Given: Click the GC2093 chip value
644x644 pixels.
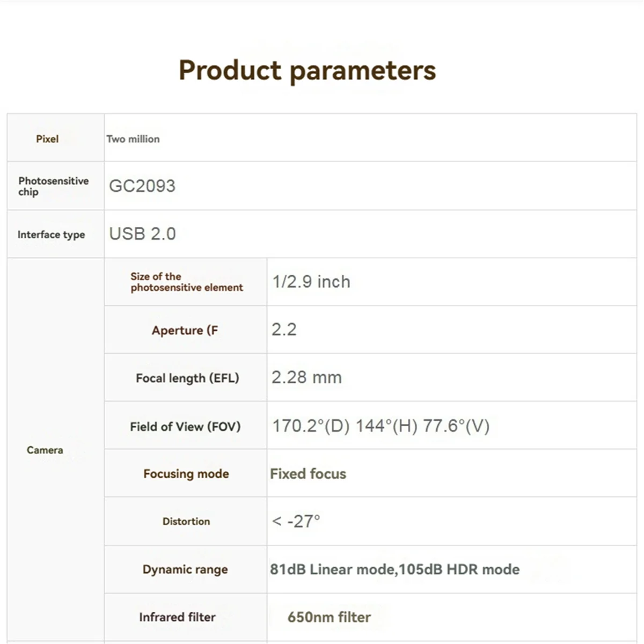Looking at the screenshot, I should click(142, 186).
